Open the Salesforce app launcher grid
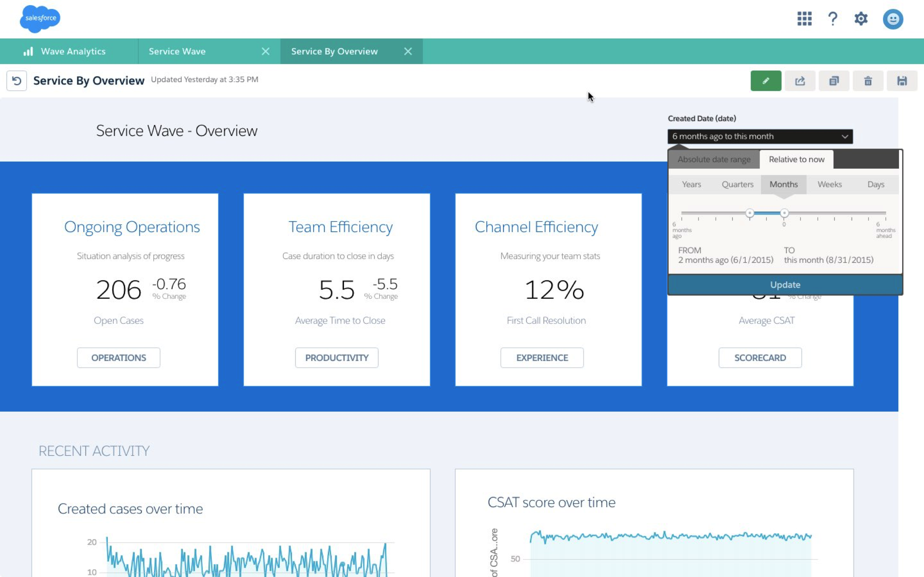The image size is (924, 577). [x=804, y=18]
